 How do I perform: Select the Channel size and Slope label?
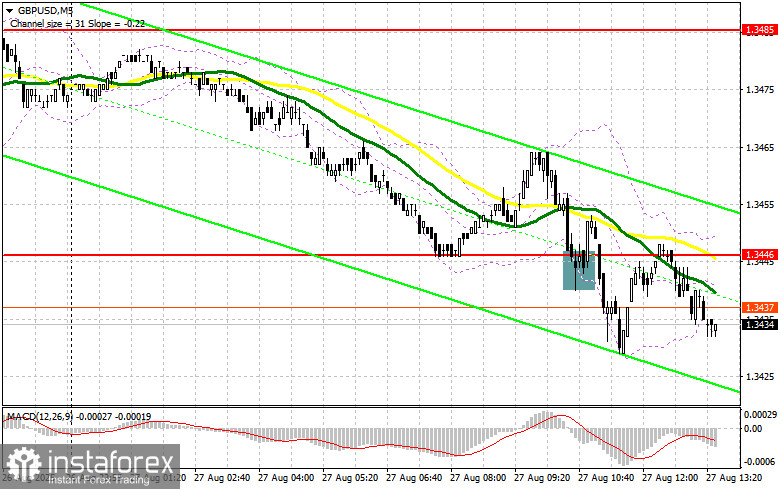(x=77, y=23)
